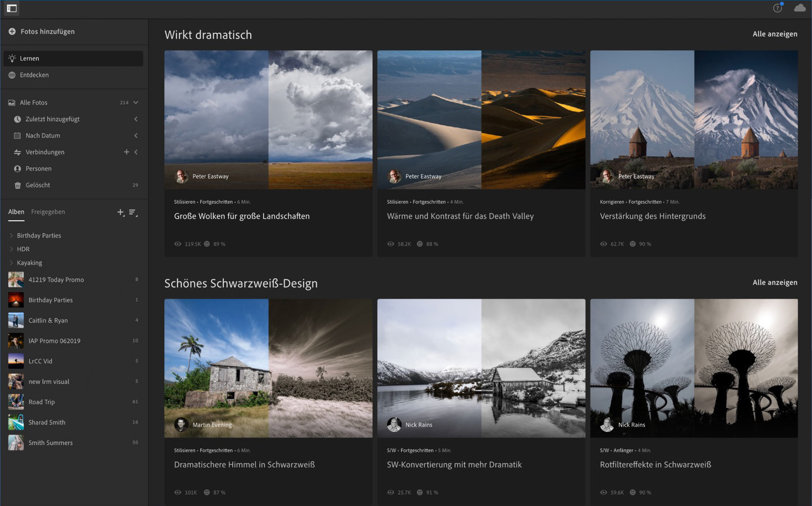Open the cloud sync status icon

pos(799,8)
